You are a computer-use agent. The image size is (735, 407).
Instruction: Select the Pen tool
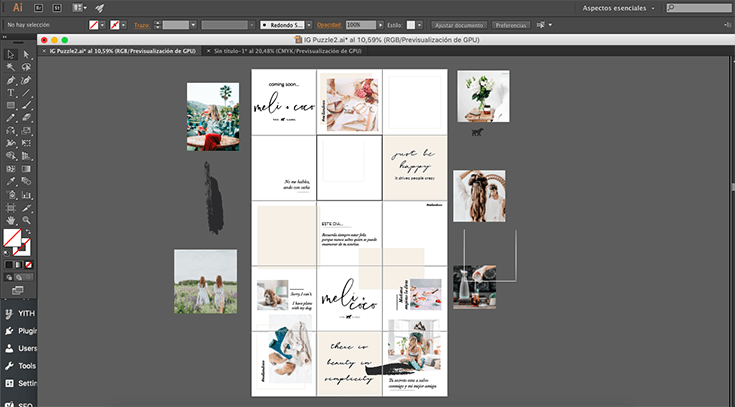(x=10, y=80)
